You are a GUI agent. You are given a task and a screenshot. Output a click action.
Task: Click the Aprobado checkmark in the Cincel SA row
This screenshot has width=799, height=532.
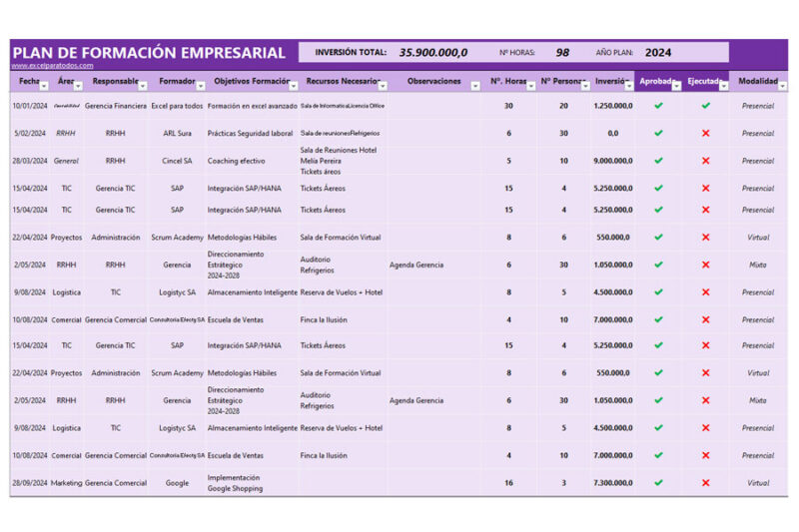tap(658, 161)
